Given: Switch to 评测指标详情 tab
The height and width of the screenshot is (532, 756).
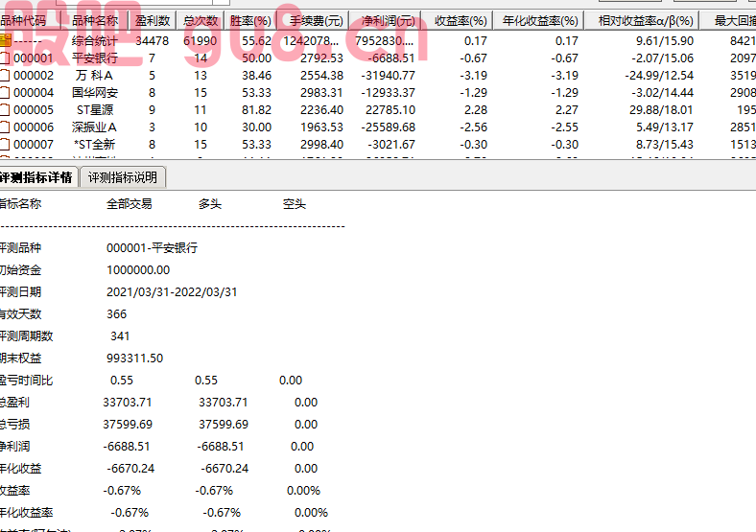Looking at the screenshot, I should (37, 177).
